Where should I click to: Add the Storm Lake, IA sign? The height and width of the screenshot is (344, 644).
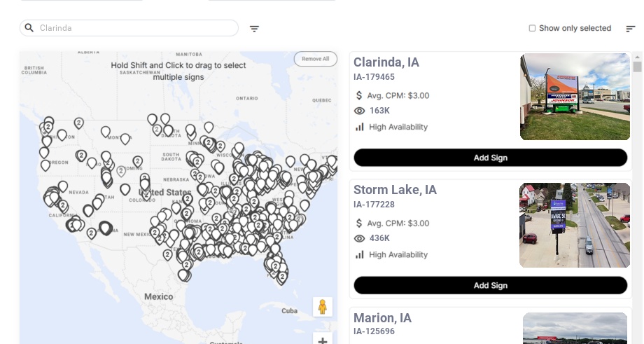[490, 285]
